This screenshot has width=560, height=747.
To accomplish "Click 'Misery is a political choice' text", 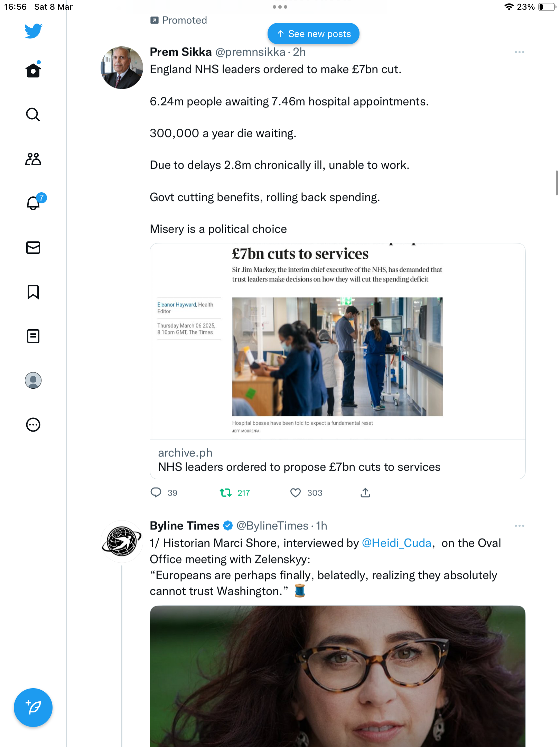I will 218,229.
